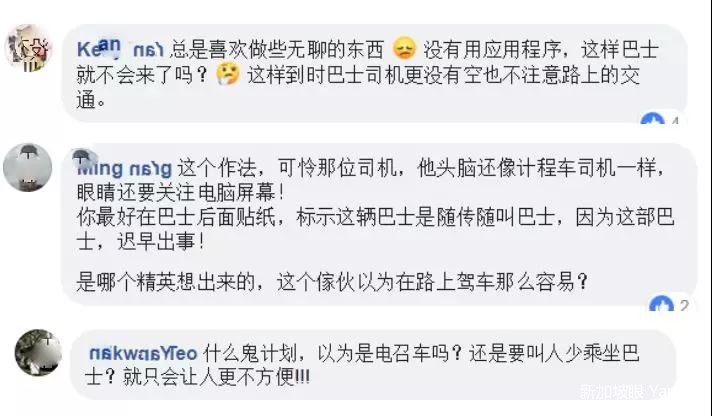This screenshot has width=712, height=416.
Task: Click the reaction count 2 on second comment
Action: (684, 305)
